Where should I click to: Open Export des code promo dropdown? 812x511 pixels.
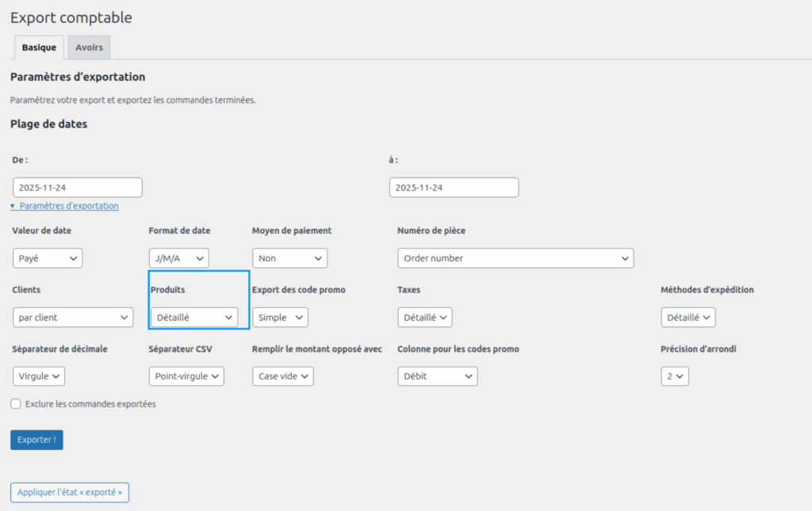click(x=280, y=318)
